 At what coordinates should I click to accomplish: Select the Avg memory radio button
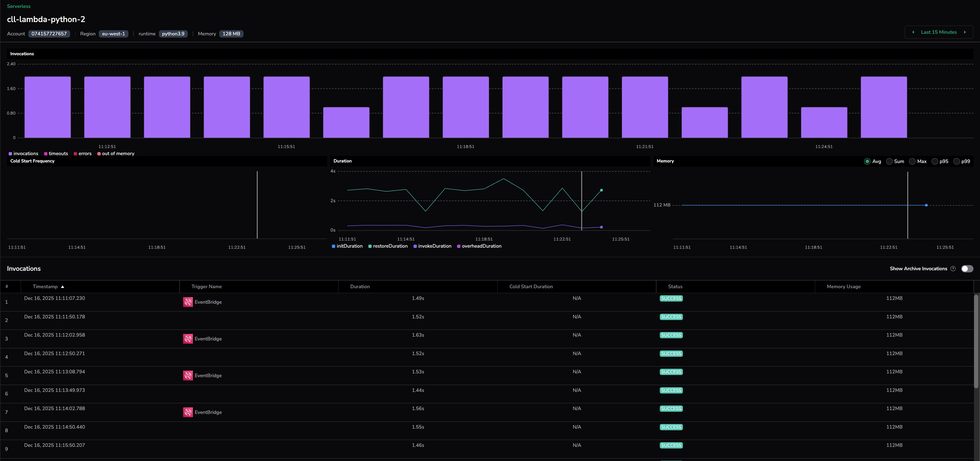click(867, 161)
